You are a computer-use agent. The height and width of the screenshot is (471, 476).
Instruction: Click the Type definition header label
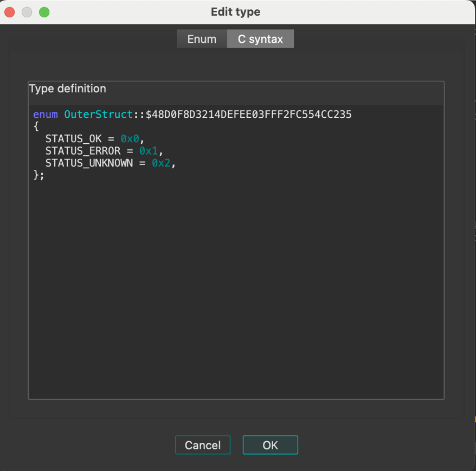(68, 88)
